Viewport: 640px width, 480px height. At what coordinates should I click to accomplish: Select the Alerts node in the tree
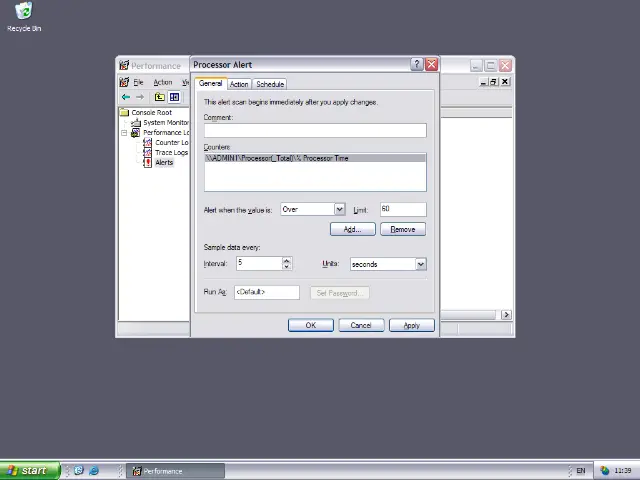[x=163, y=162]
